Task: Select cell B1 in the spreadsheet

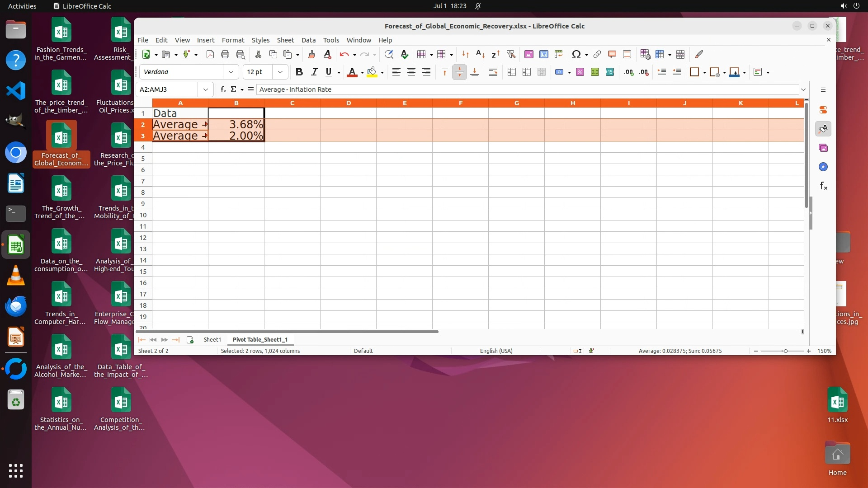Action: tap(236, 113)
